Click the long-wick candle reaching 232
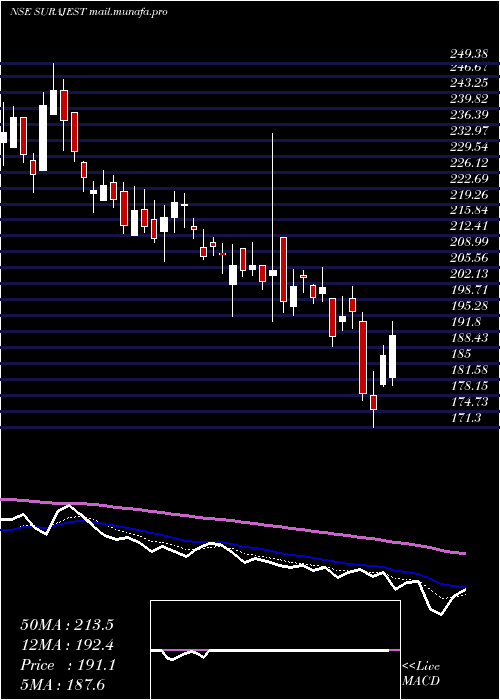 tap(273, 227)
